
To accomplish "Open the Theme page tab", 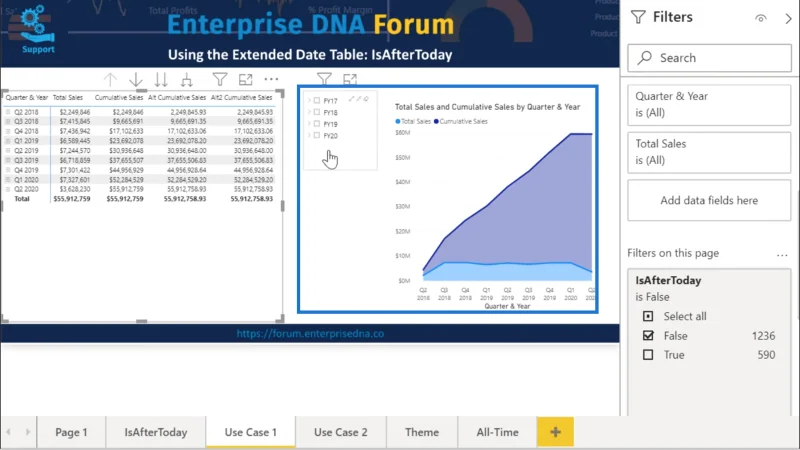I will coord(422,432).
